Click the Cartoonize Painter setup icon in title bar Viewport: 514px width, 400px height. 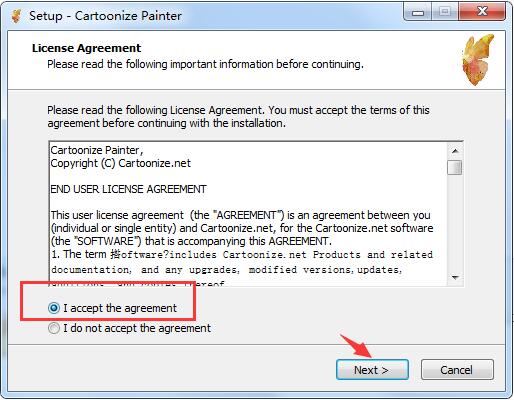click(x=16, y=16)
